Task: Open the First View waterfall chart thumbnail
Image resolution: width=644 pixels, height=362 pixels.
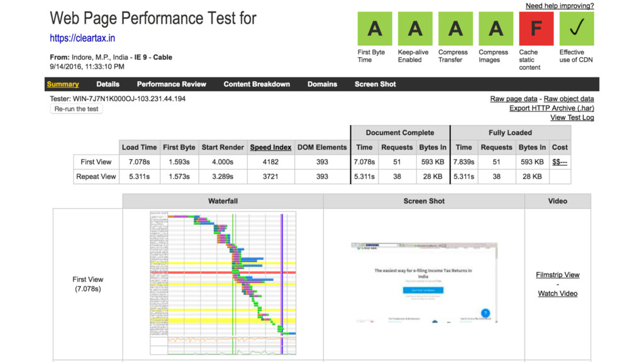Action: pos(223,283)
